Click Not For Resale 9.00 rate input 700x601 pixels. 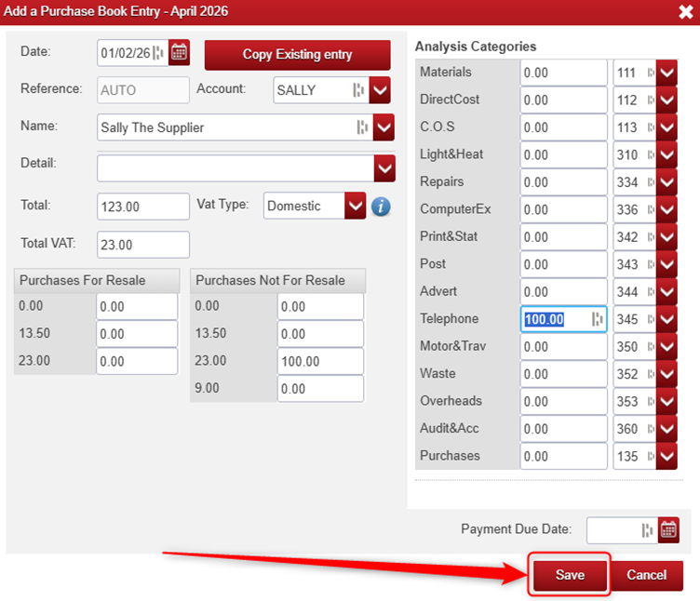[320, 389]
